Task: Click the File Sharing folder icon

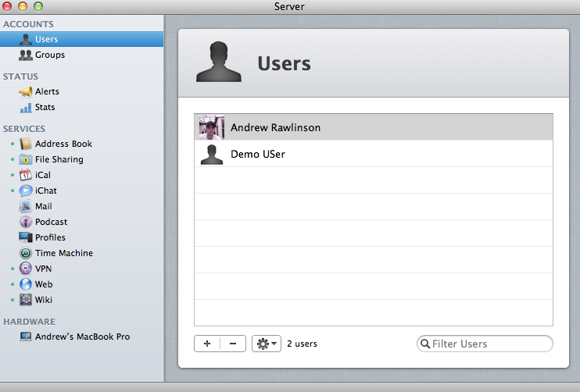Action: 26,159
